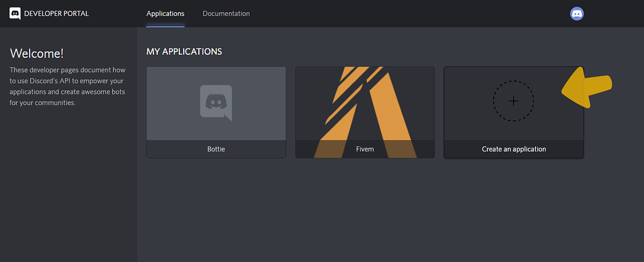Click the yellow arrow pointer graphic
The width and height of the screenshot is (644, 262).
587,87
